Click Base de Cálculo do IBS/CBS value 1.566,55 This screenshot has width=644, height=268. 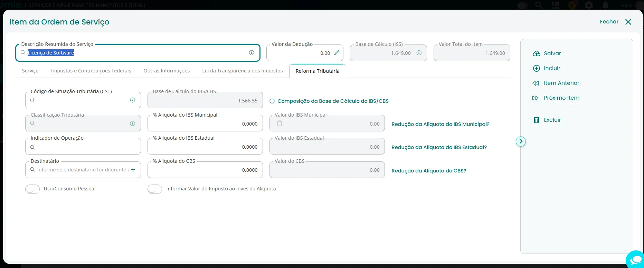(248, 101)
